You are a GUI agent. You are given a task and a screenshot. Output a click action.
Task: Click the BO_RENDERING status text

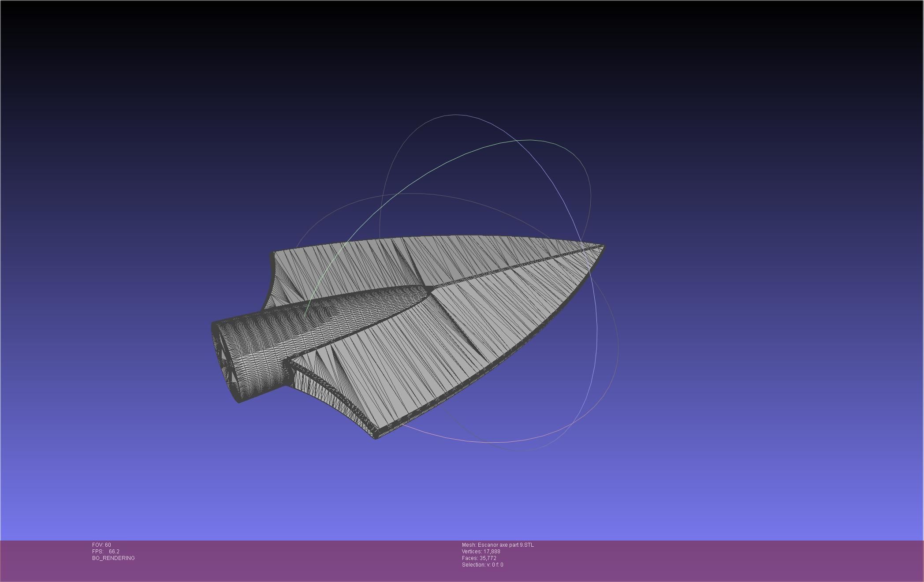point(113,558)
